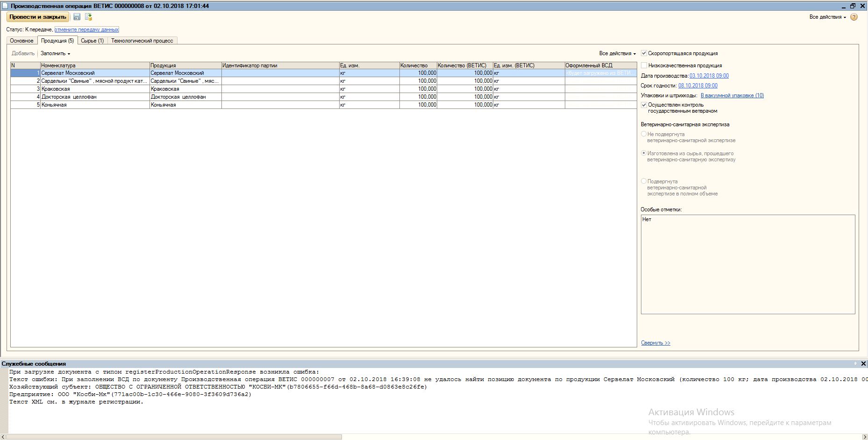Screen dimensions: 868x440
Task: Switch to the Продукция (5) tab
Action: click(57, 41)
